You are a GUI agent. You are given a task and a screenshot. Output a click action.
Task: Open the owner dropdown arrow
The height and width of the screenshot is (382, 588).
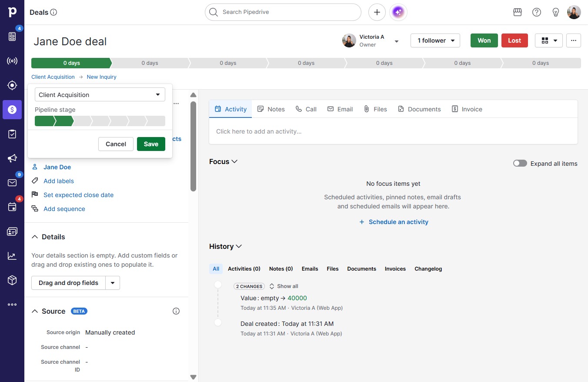click(x=397, y=41)
